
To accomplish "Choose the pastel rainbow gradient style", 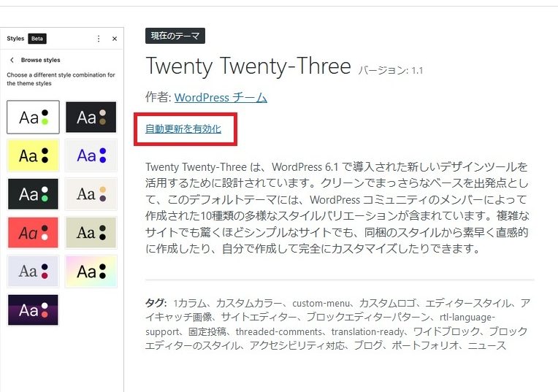I will pos(91,271).
